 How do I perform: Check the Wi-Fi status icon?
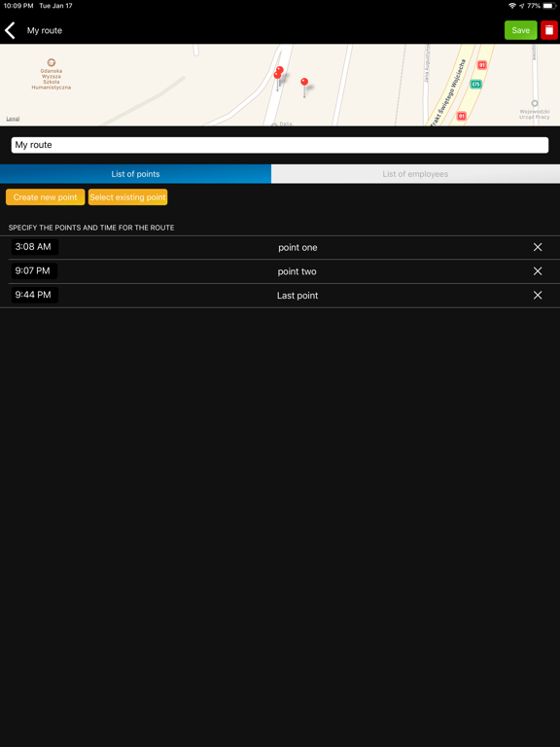click(x=512, y=6)
